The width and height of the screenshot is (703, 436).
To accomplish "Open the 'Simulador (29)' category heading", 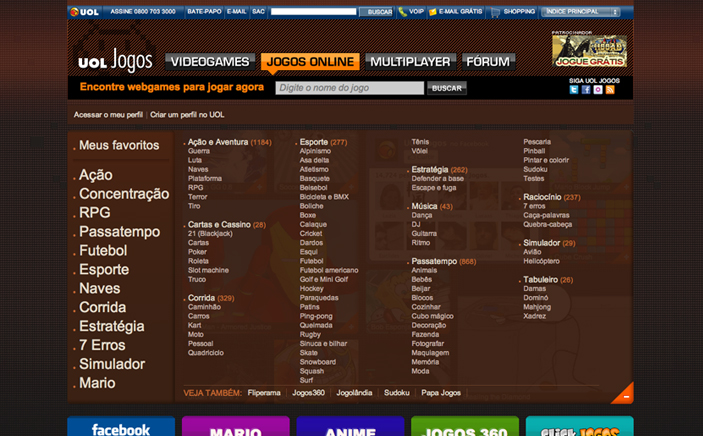I will click(549, 243).
